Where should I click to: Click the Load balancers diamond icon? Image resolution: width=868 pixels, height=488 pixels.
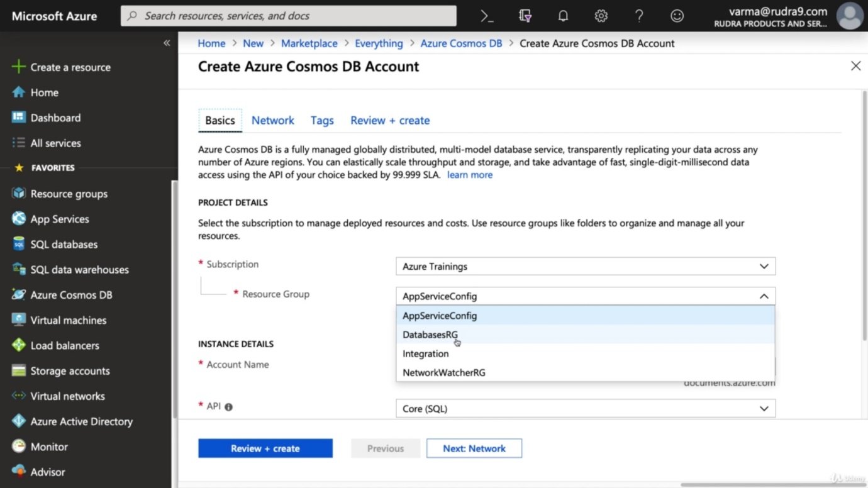point(19,345)
